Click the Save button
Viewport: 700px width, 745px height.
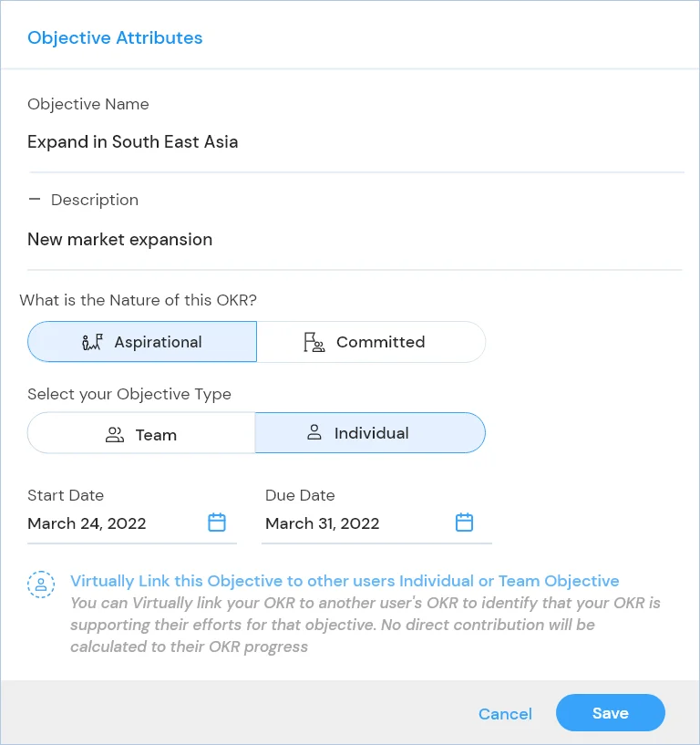[x=610, y=713]
